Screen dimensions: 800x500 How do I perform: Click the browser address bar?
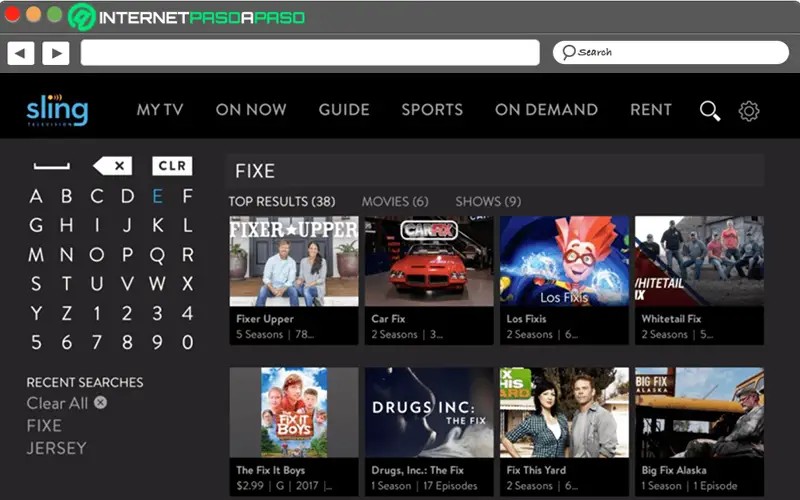click(x=310, y=53)
